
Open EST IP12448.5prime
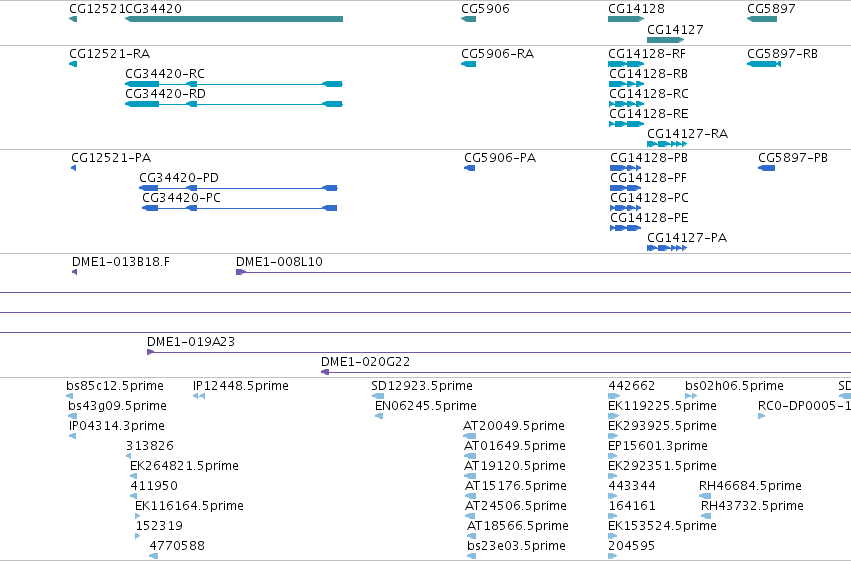(x=241, y=386)
